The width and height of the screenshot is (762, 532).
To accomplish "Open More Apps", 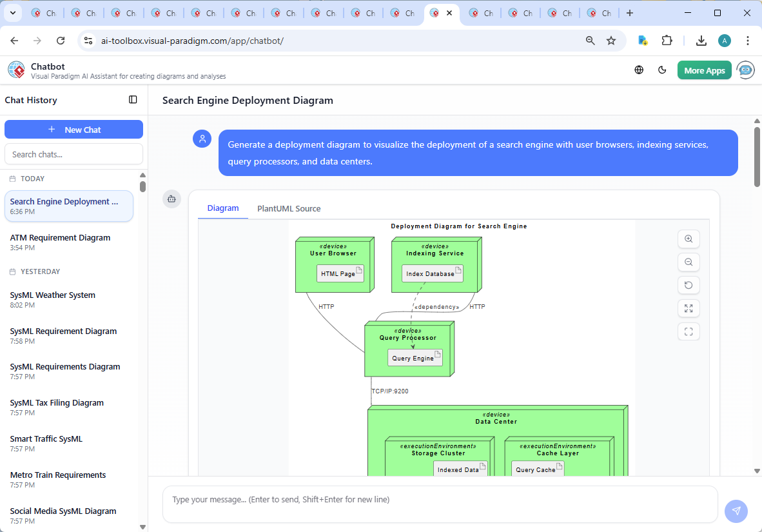I will tap(704, 70).
